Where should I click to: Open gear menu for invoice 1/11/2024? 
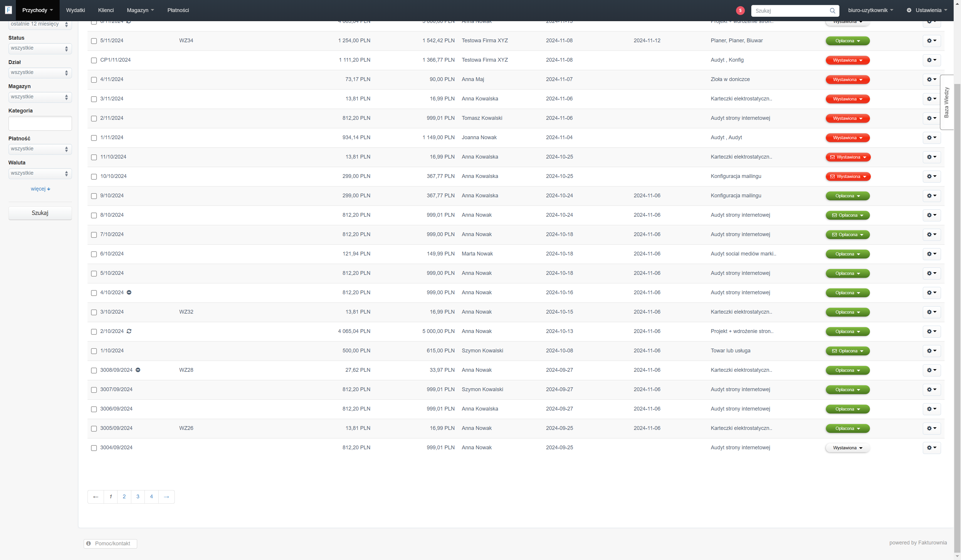pos(932,138)
